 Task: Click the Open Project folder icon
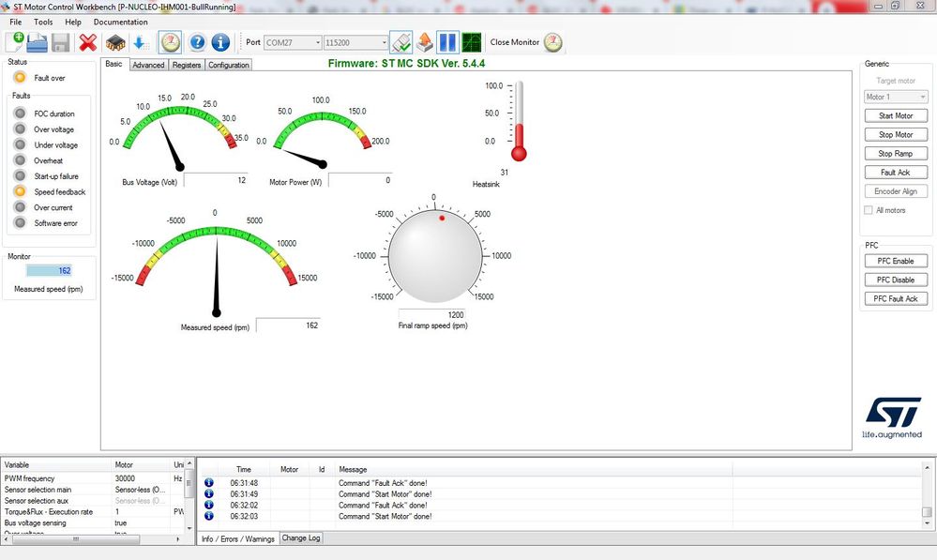pos(37,42)
